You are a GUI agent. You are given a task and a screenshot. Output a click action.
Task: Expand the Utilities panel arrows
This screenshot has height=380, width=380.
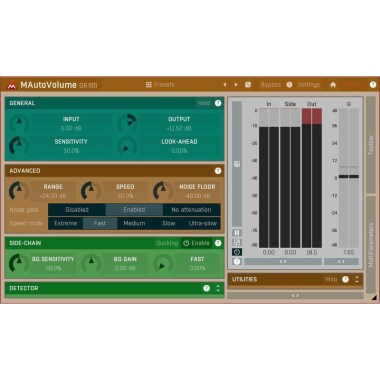click(x=357, y=279)
